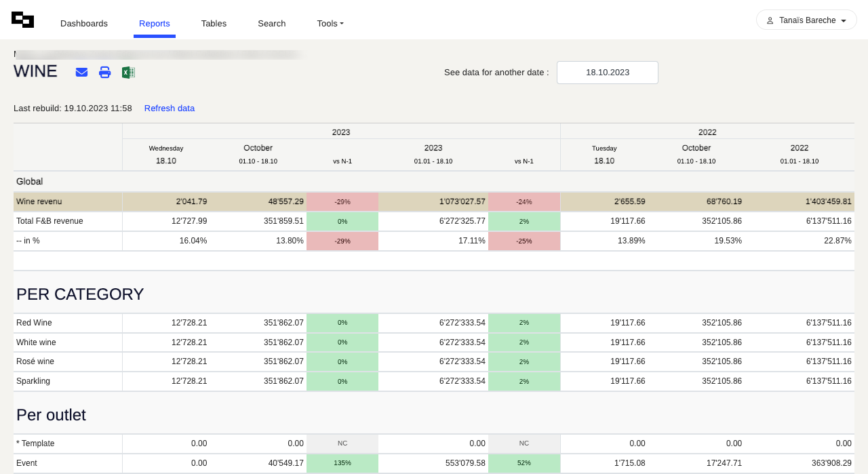Email the WINE report via envelope icon
Screen dimensions: 868x474
(x=81, y=73)
